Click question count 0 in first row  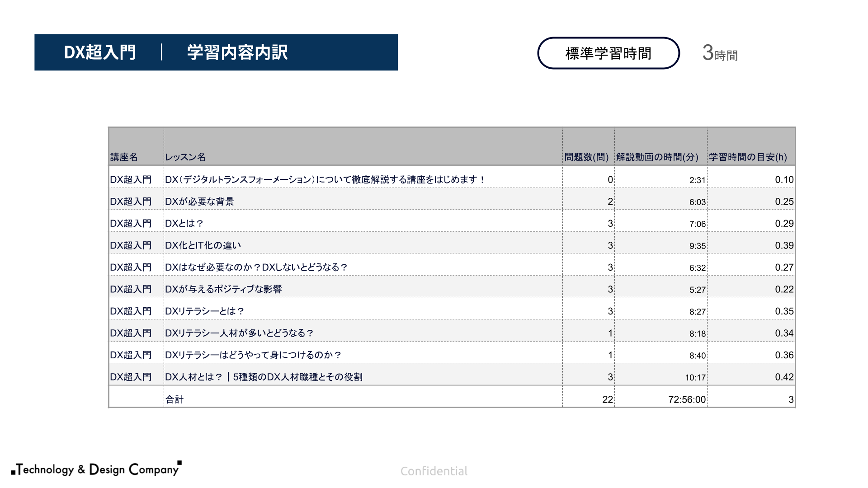click(x=610, y=179)
